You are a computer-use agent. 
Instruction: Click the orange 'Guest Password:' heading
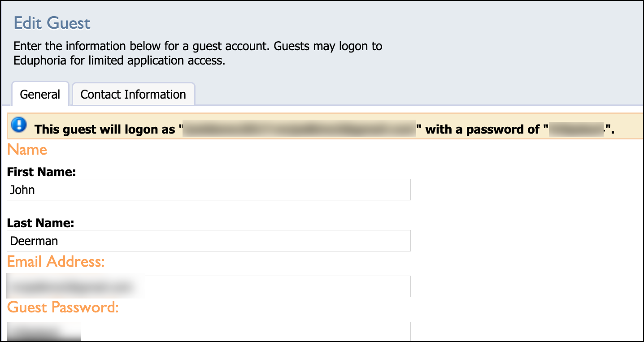tap(63, 307)
